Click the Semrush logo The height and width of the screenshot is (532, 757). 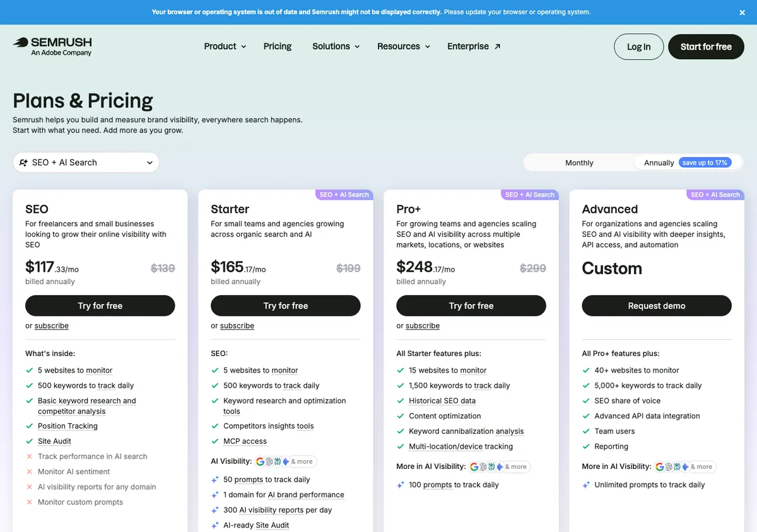[x=52, y=46]
